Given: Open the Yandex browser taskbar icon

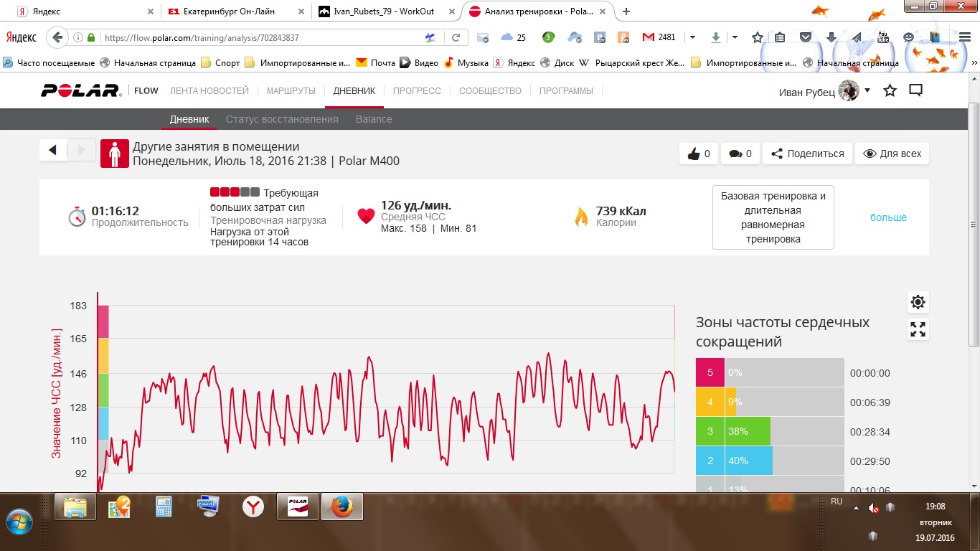Looking at the screenshot, I should (253, 507).
